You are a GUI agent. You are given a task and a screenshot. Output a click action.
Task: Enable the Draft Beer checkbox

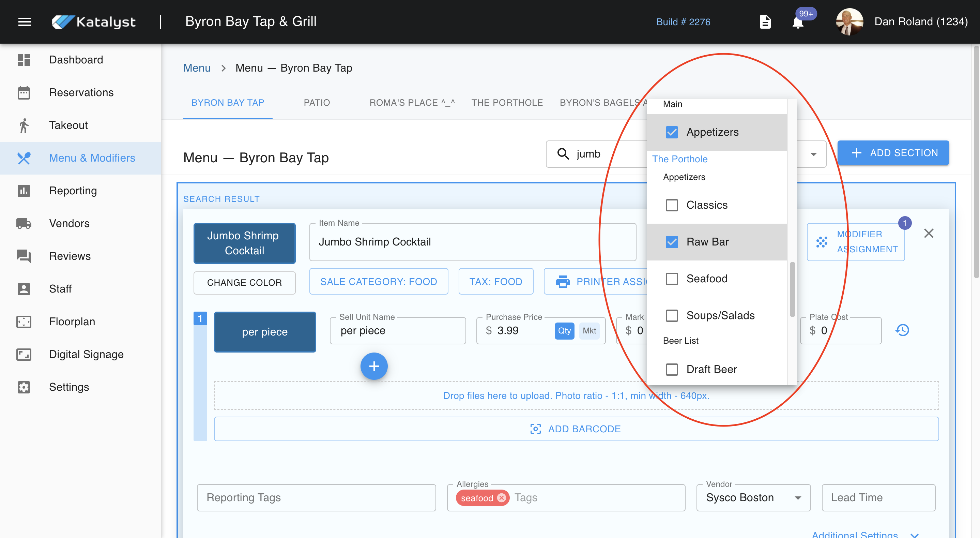click(x=672, y=369)
